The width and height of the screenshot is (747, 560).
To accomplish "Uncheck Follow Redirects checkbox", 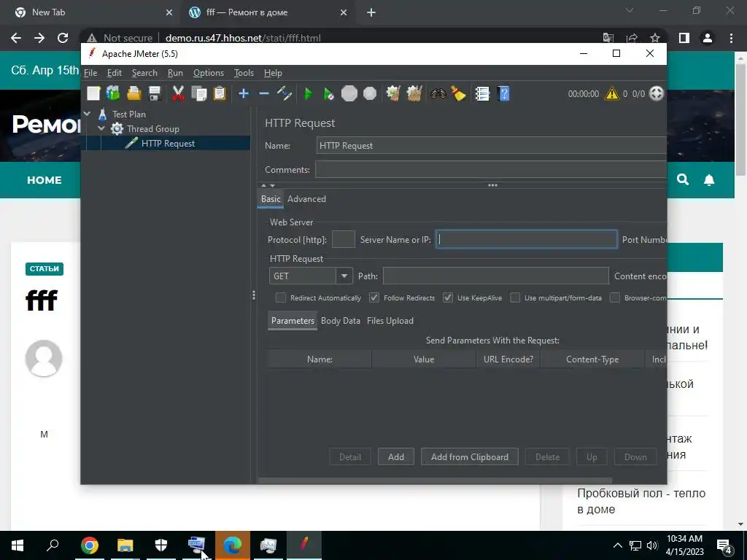I will pyautogui.click(x=374, y=297).
